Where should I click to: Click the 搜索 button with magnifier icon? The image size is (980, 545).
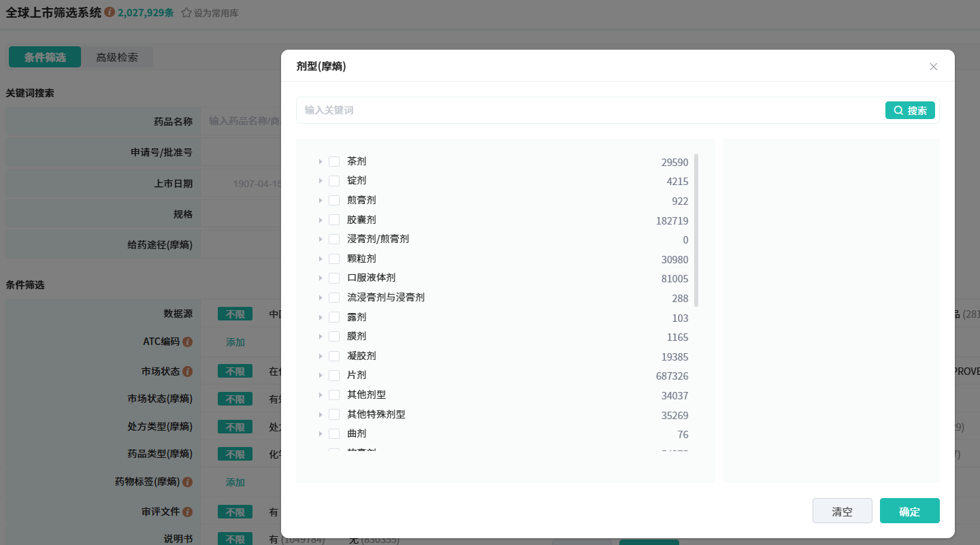click(910, 110)
